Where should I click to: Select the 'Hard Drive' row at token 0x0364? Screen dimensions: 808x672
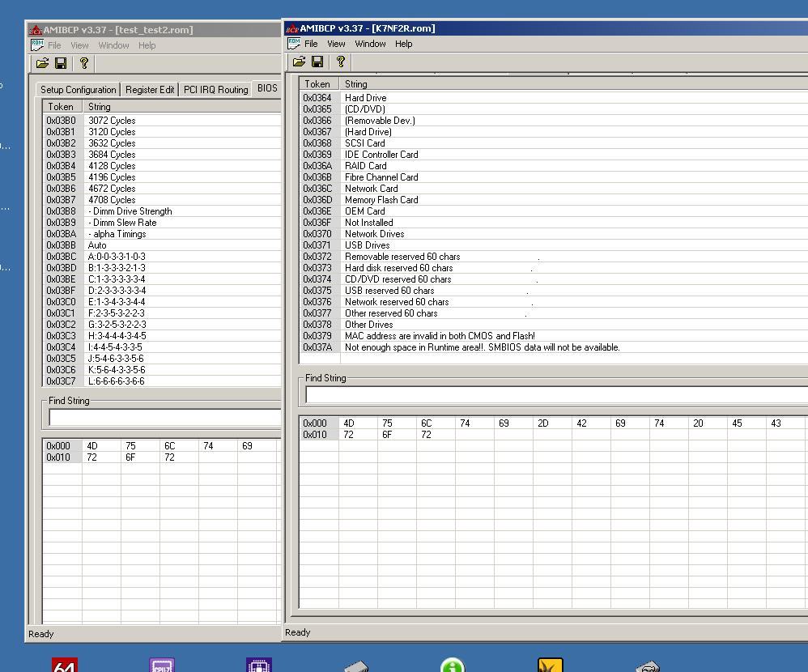(554, 98)
